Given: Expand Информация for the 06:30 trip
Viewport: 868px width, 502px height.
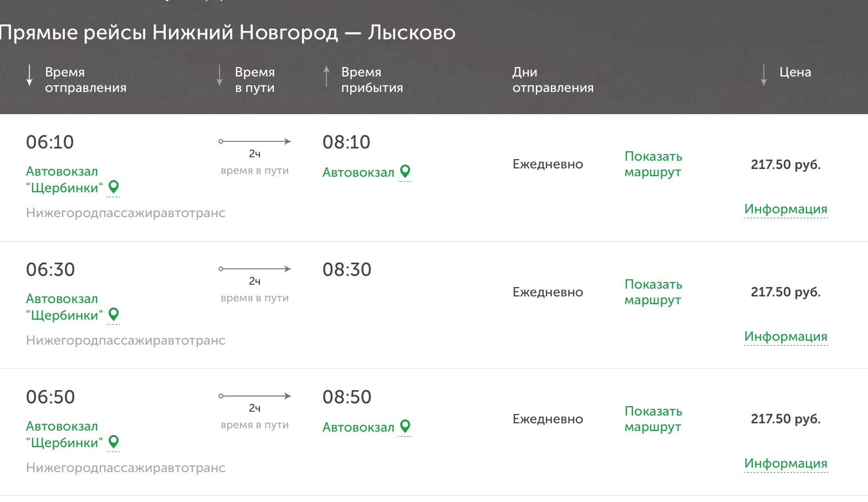Looking at the screenshot, I should 785,336.
